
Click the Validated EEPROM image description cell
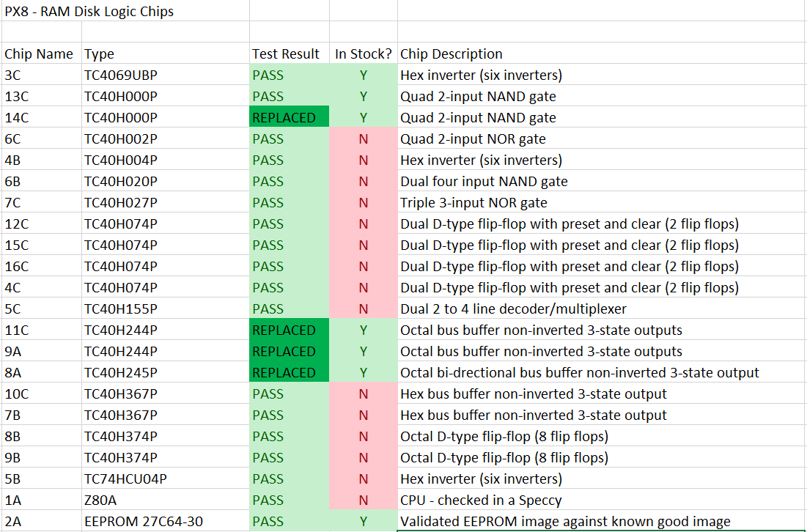603,521
